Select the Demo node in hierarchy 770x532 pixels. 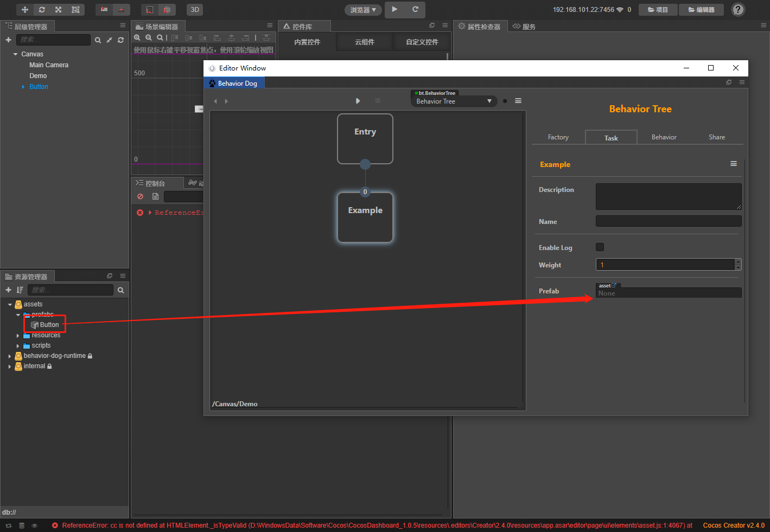click(x=38, y=76)
